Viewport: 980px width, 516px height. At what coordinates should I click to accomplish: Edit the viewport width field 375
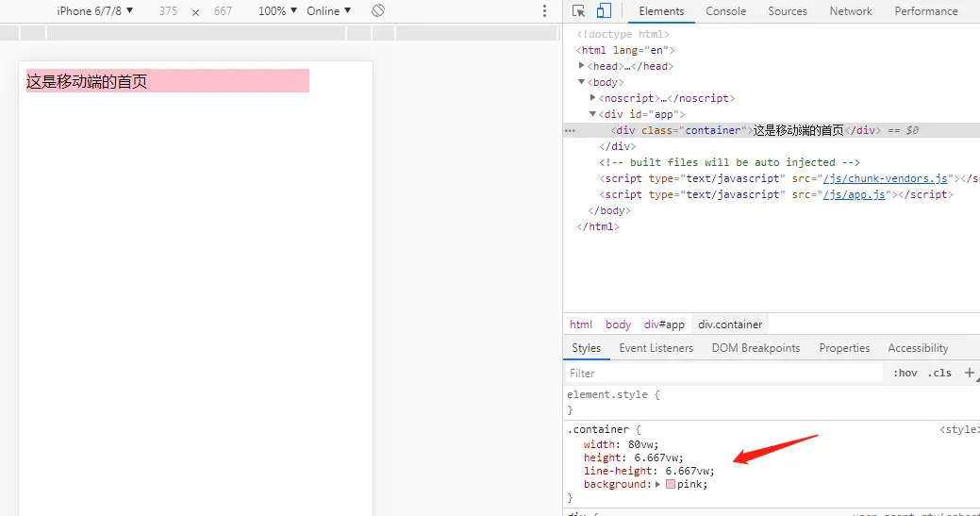pos(168,10)
